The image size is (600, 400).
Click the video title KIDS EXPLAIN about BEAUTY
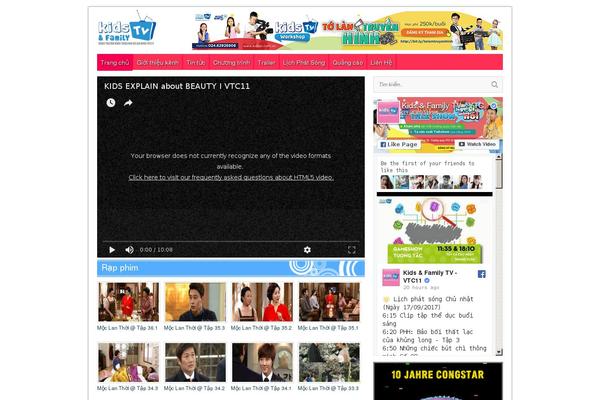pyautogui.click(x=177, y=86)
